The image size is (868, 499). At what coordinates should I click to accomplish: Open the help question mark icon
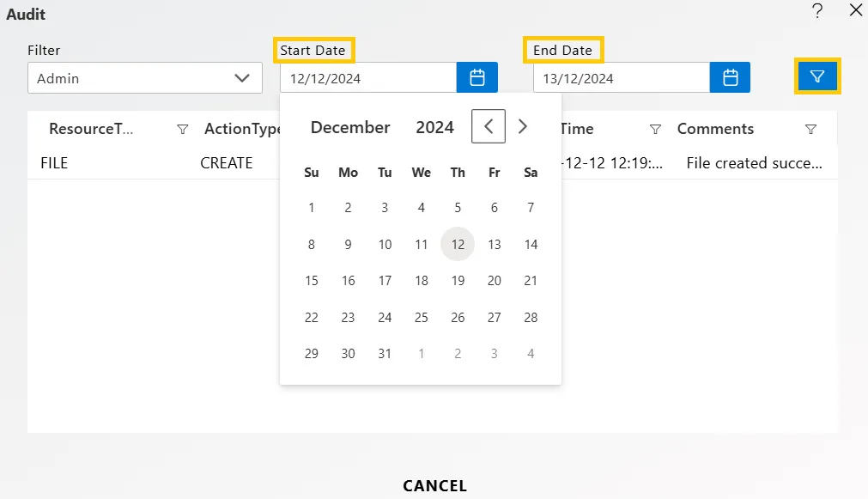817,10
